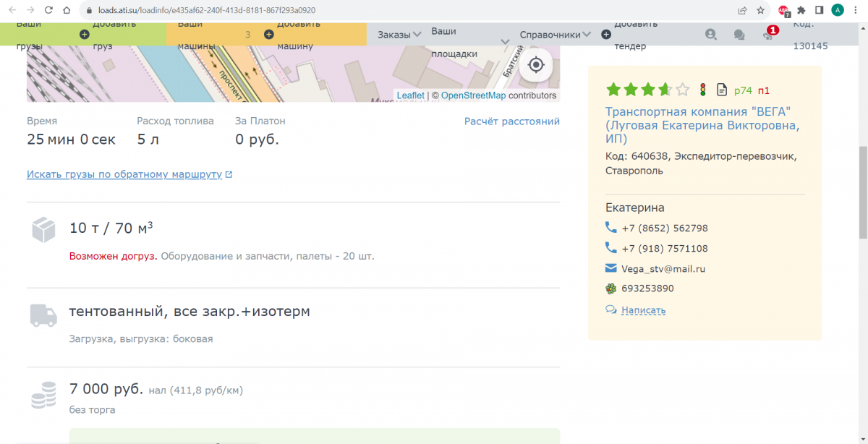The height and width of the screenshot is (444, 868).
Task: Expand the Заказы dropdown menu
Action: (x=399, y=35)
